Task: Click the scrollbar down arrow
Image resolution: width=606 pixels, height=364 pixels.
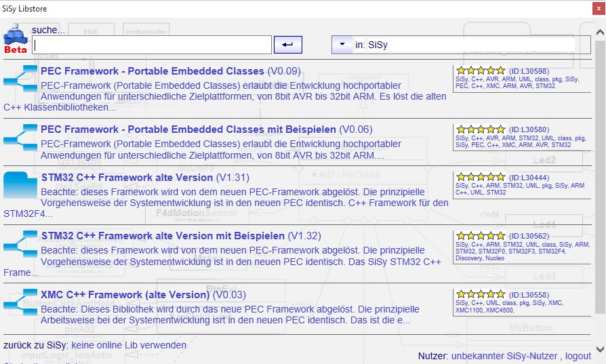Action: coord(600,349)
